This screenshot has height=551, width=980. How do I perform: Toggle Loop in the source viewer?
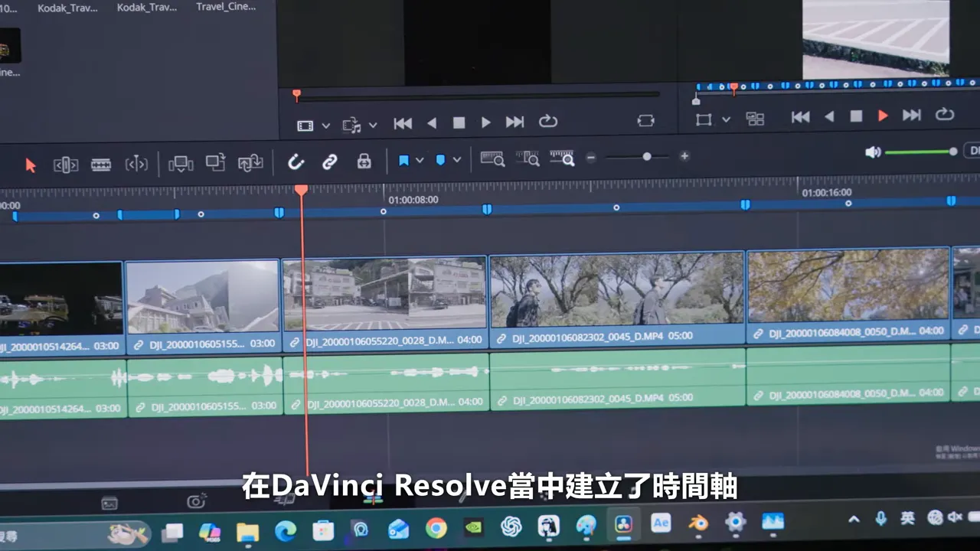tap(548, 122)
